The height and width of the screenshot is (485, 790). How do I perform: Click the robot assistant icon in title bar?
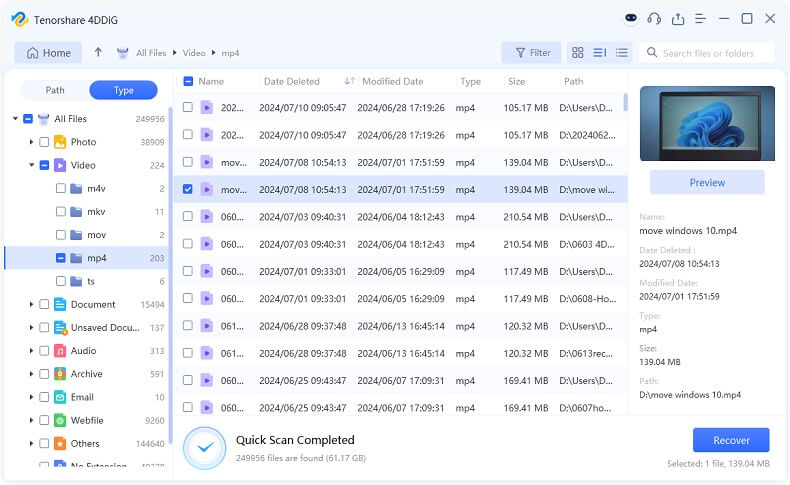631,18
